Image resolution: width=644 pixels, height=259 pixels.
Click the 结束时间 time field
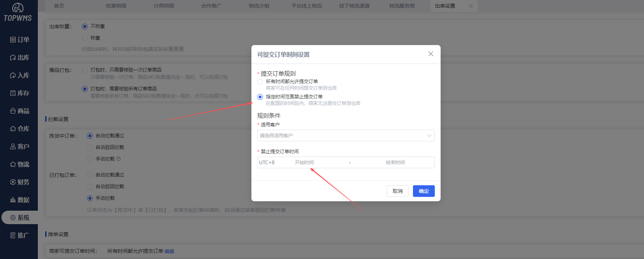395,162
